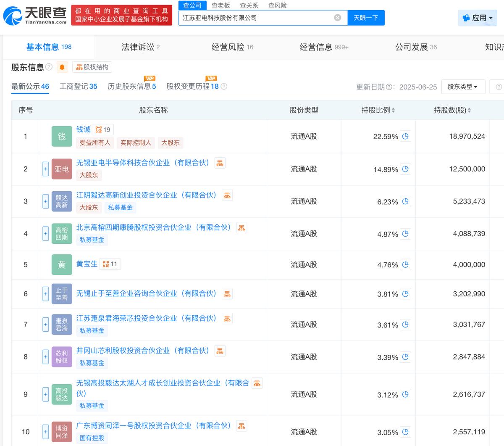504x446 pixels.
Task: Open the 股权结构 button
Action: (92, 67)
